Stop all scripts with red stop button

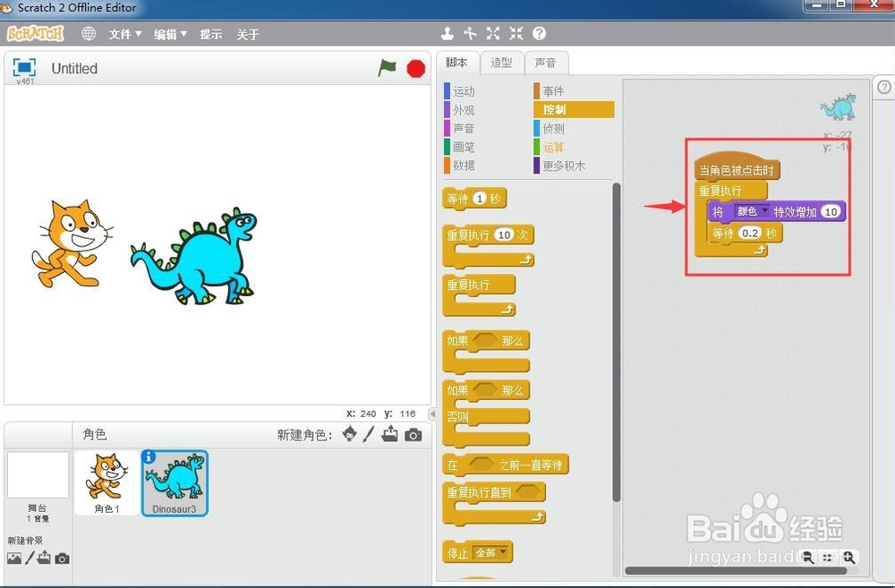[x=415, y=69]
